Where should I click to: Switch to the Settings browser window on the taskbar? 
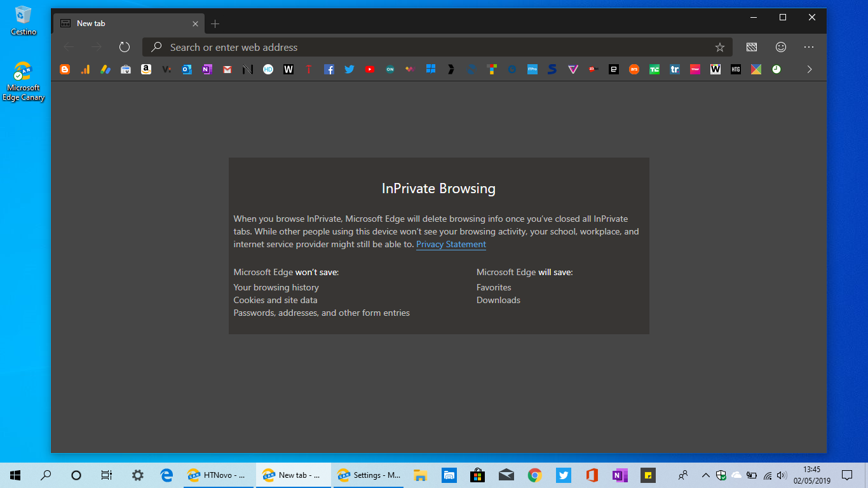click(x=369, y=475)
